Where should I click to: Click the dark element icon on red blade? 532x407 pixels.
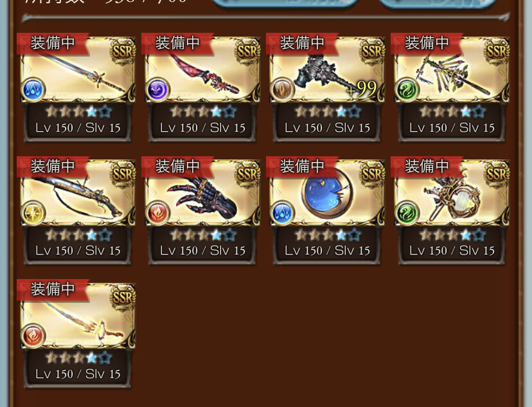click(158, 90)
